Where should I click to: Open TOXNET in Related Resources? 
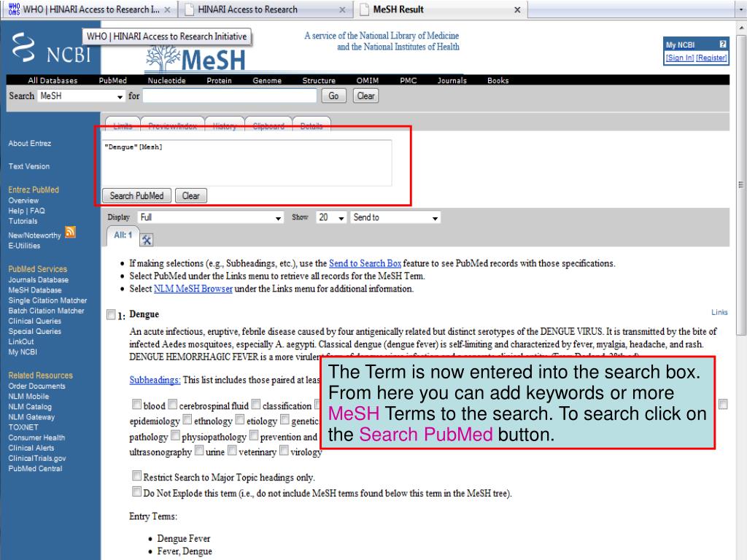23,427
